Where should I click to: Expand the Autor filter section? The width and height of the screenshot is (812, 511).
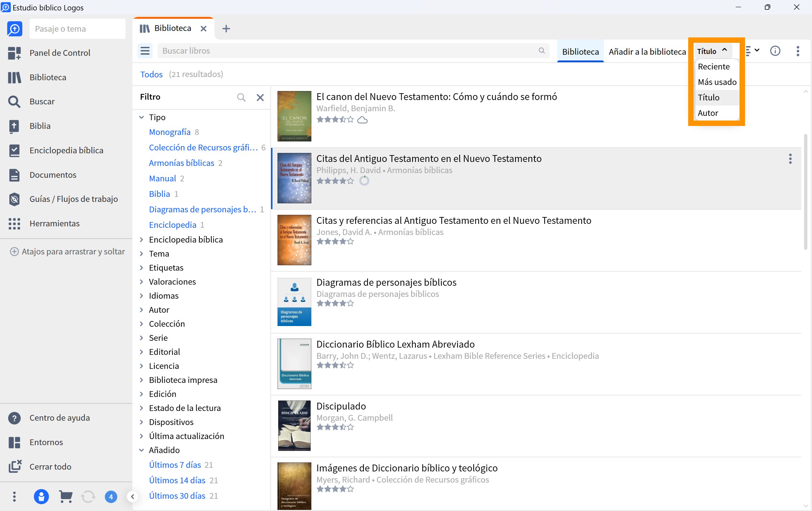[x=141, y=310]
